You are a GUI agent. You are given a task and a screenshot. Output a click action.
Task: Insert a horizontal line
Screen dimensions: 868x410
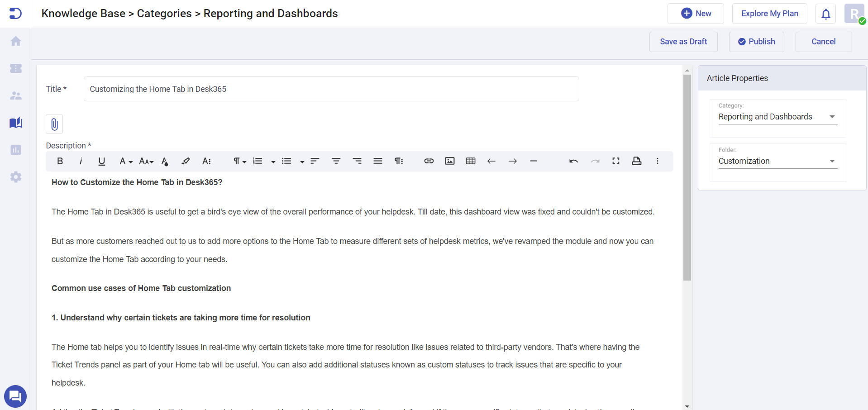click(534, 161)
